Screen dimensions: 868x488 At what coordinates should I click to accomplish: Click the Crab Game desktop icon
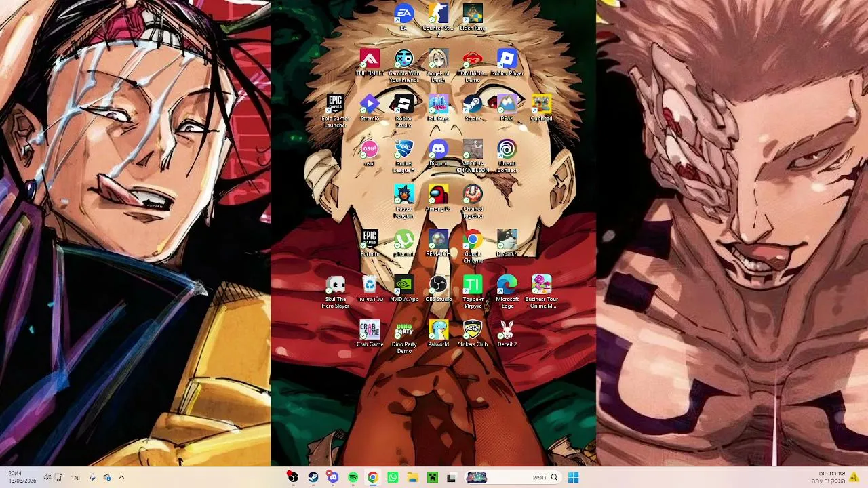click(x=370, y=334)
